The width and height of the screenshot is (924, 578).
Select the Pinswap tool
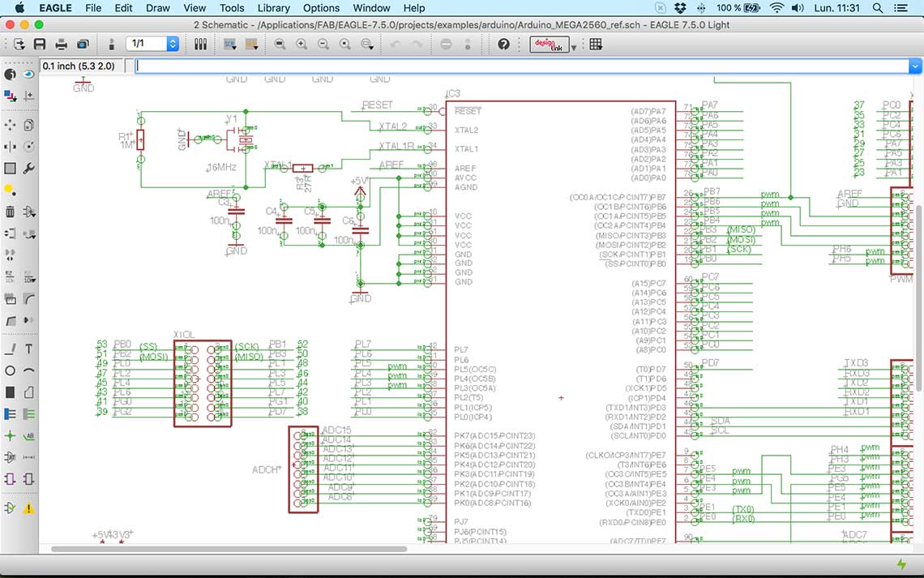10,233
